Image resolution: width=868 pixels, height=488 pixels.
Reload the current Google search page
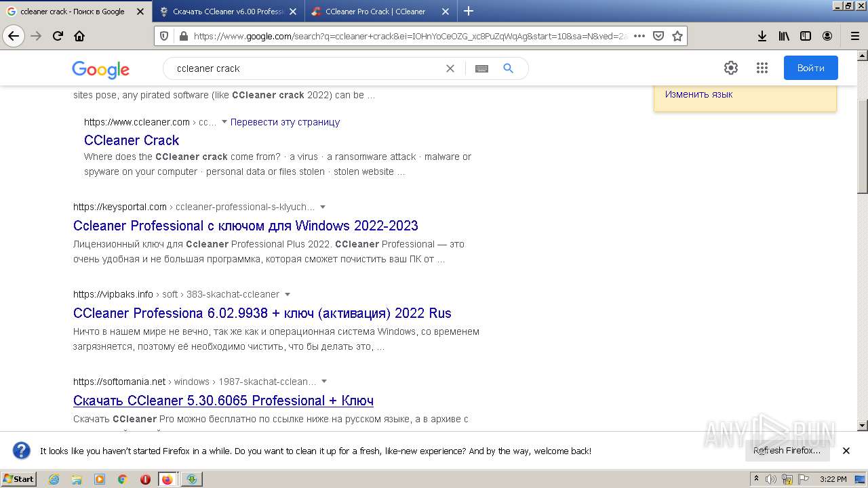(58, 36)
